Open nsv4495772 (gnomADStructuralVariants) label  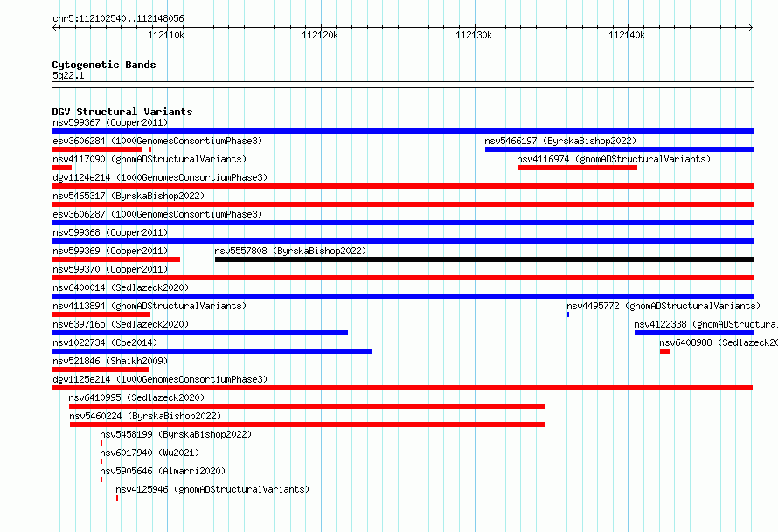pyautogui.click(x=663, y=306)
